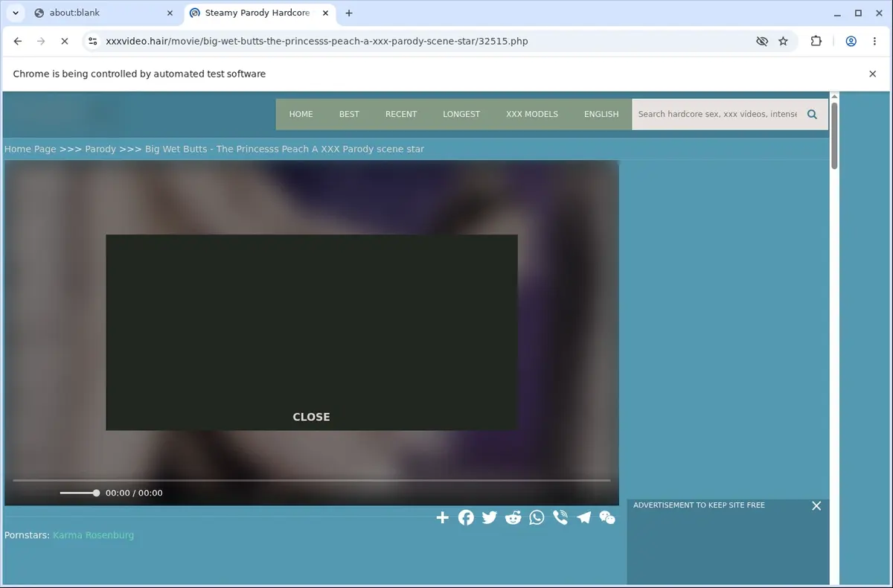Open the LONGEST menu item

pos(461,114)
